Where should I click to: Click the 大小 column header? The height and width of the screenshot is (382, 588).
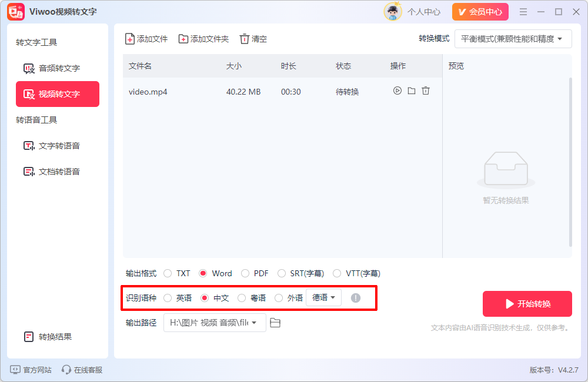234,66
